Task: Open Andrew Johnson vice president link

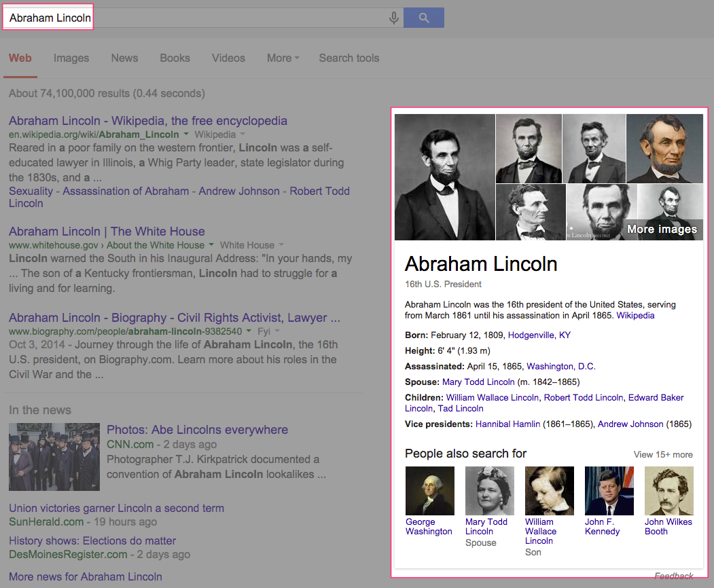Action: coord(630,424)
